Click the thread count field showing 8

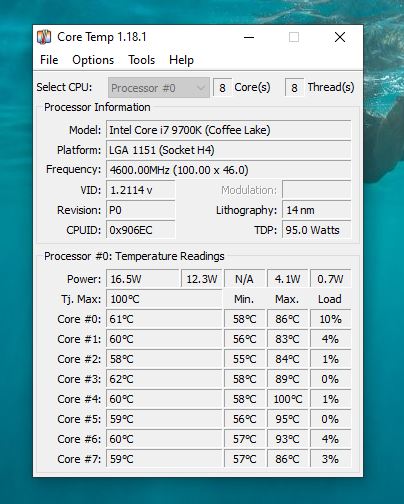coord(294,88)
